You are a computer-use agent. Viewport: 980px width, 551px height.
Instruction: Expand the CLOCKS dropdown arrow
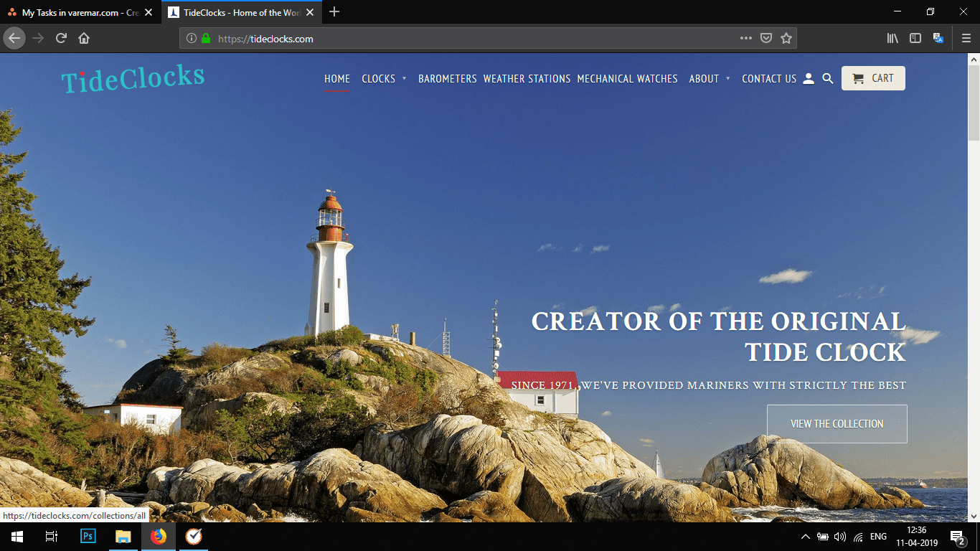[405, 79]
